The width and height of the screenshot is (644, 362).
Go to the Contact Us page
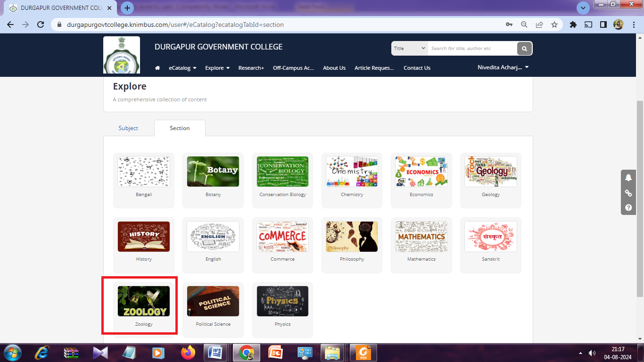417,68
